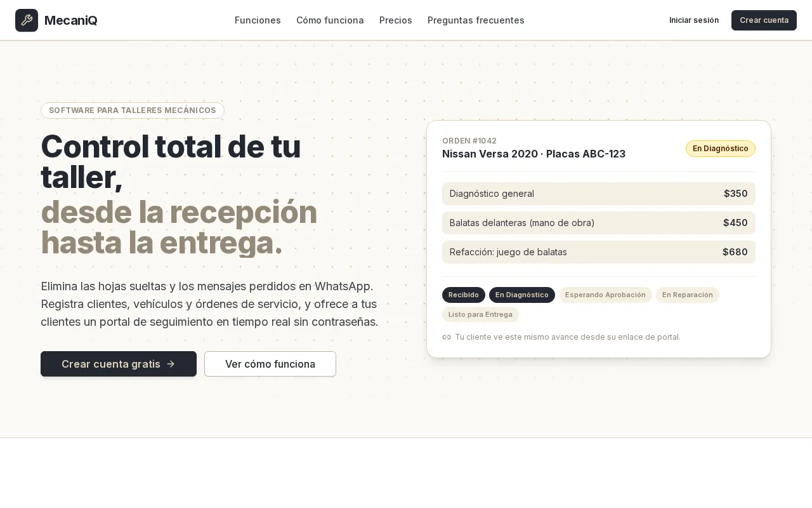Select the Listo para Entrega status chip
This screenshot has height=508, width=812.
point(480,314)
